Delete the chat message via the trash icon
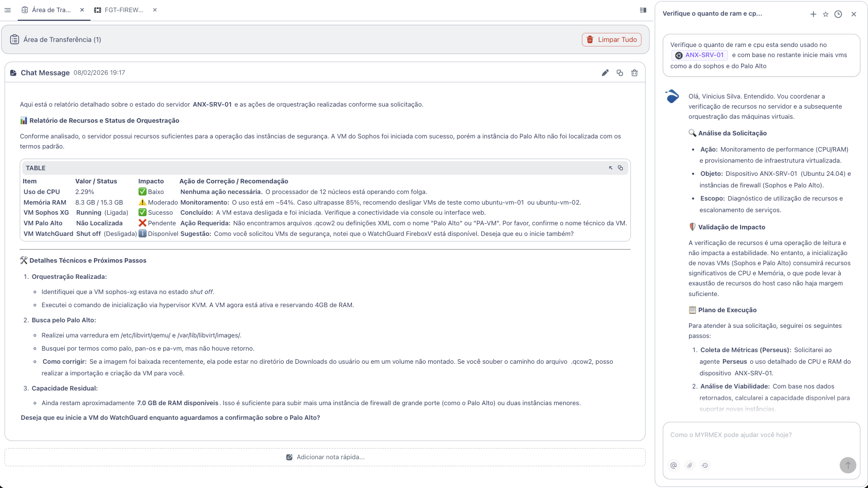The height and width of the screenshot is (488, 868). point(635,73)
